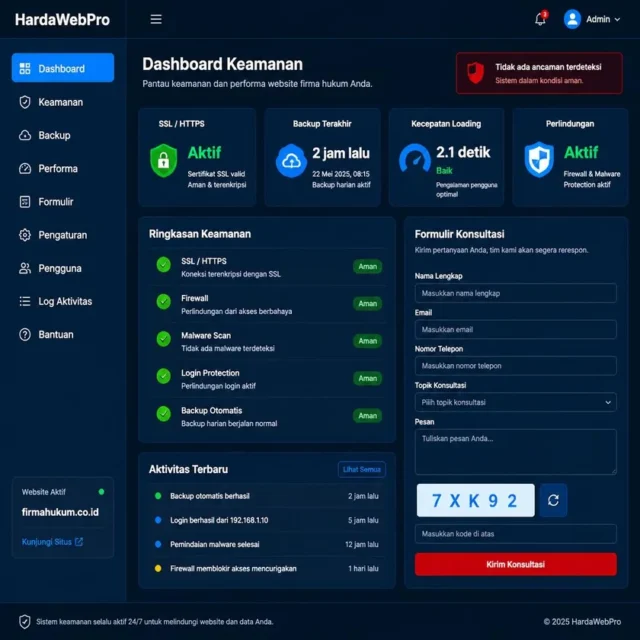Click 'Login berhasil dari 192.168.1.10' row

pos(267,520)
